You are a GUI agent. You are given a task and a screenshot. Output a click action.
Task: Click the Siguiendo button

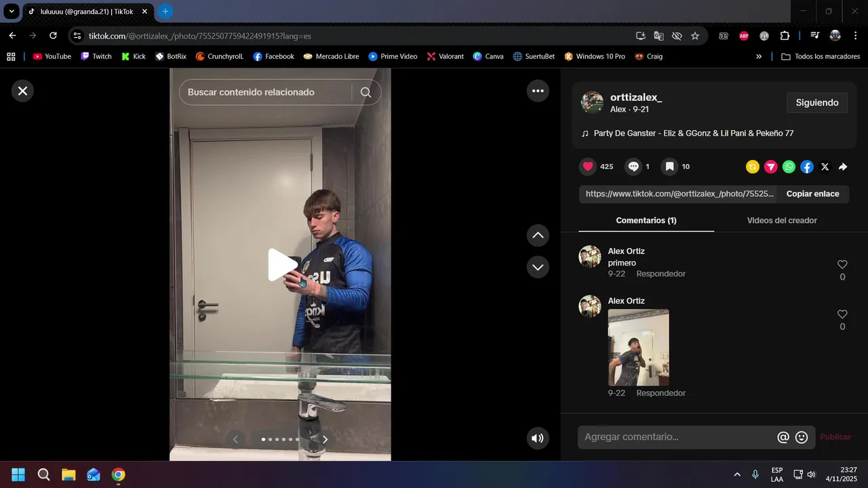click(x=817, y=103)
